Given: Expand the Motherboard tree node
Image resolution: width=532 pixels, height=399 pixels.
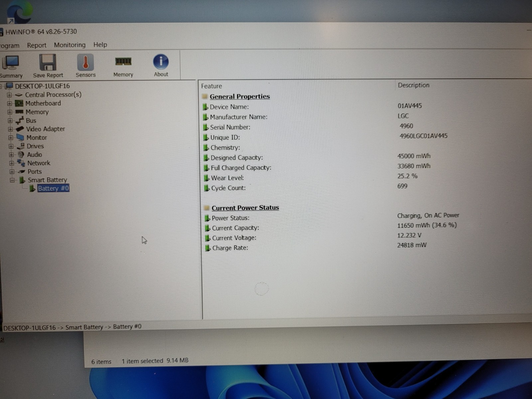Looking at the screenshot, I should coord(10,103).
